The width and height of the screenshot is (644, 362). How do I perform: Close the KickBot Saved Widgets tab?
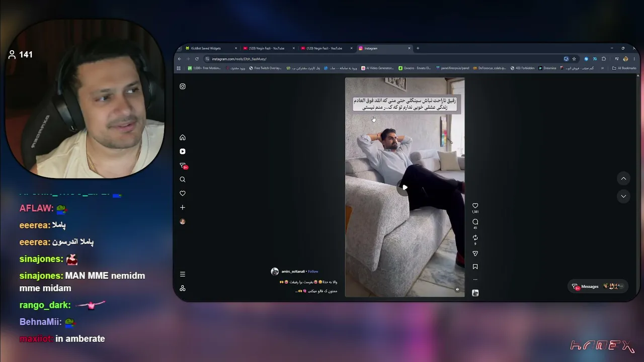tap(236, 48)
